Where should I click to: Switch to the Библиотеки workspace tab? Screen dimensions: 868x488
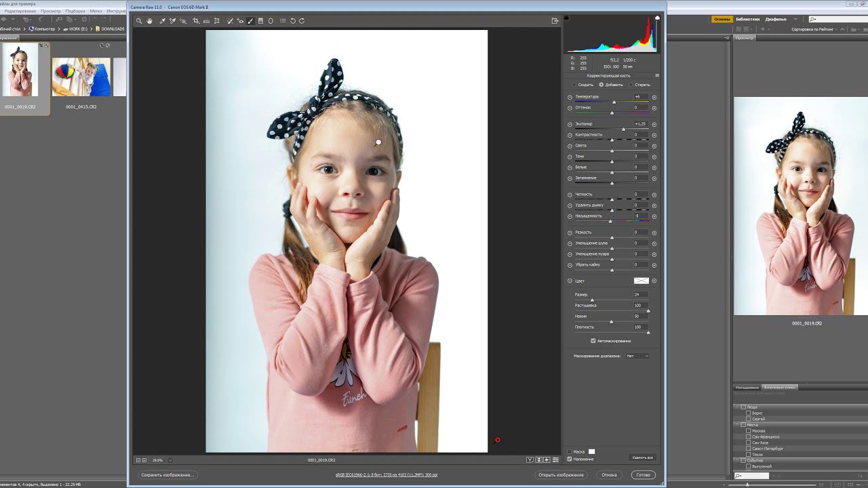pos(748,19)
